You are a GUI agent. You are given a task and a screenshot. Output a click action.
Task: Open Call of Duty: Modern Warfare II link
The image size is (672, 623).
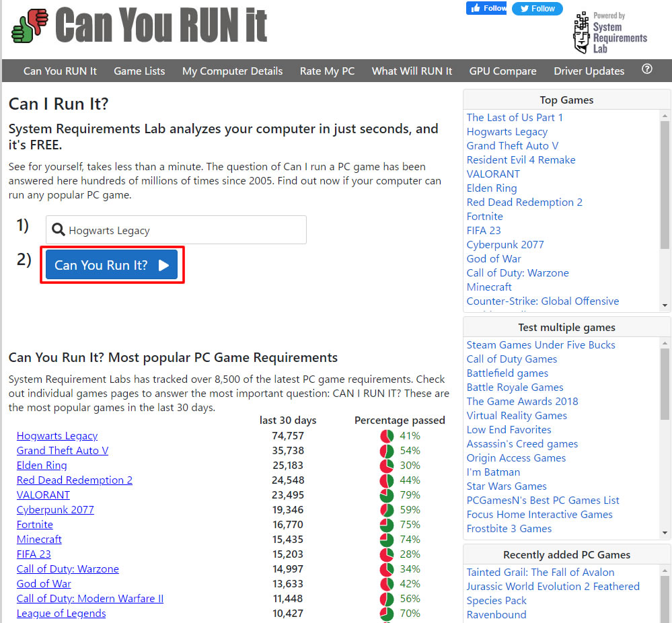click(90, 599)
